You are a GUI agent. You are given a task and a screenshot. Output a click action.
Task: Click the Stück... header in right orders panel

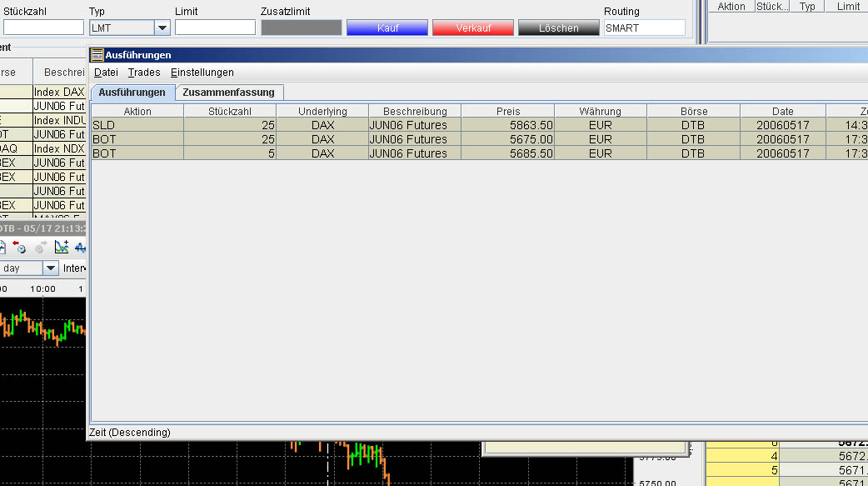pos(772,6)
